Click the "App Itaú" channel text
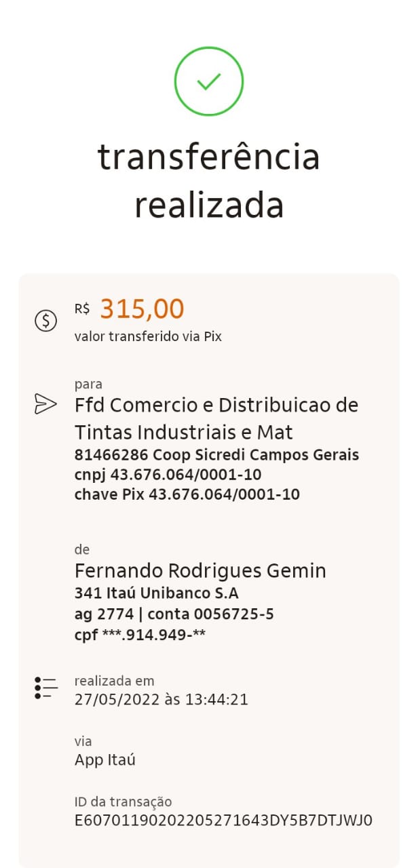Viewport: 418px width, 868px height. tap(105, 759)
